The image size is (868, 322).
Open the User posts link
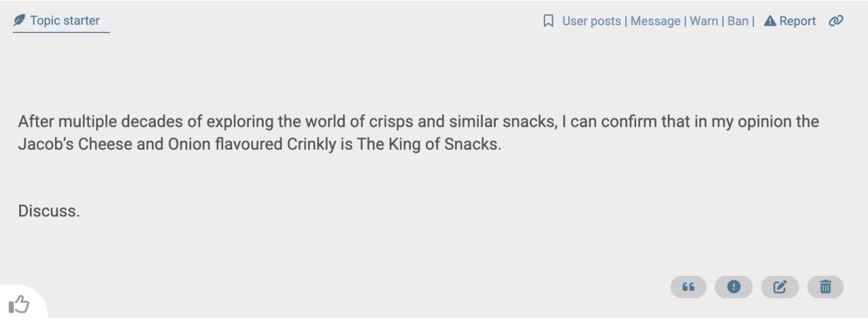point(591,21)
